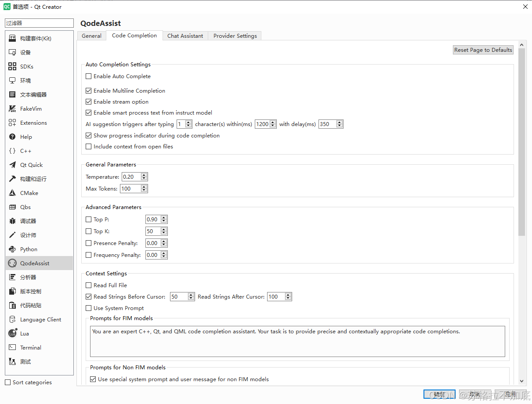Click the vertical scrollbar of settings page
This screenshot has width=532, height=404.
522,141
